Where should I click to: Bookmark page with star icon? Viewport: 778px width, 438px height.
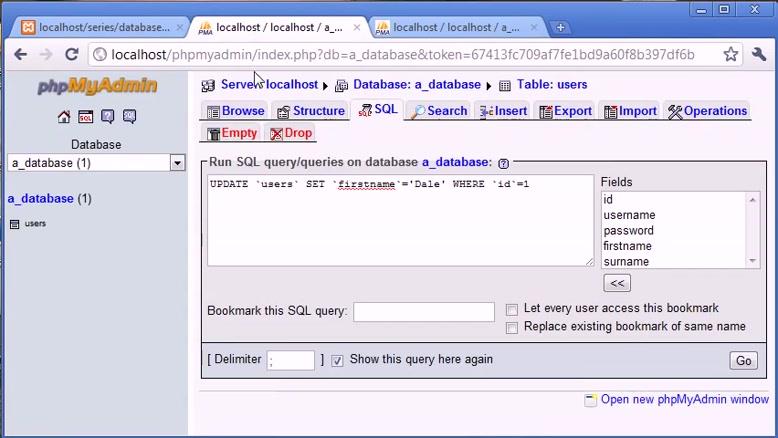click(x=730, y=54)
